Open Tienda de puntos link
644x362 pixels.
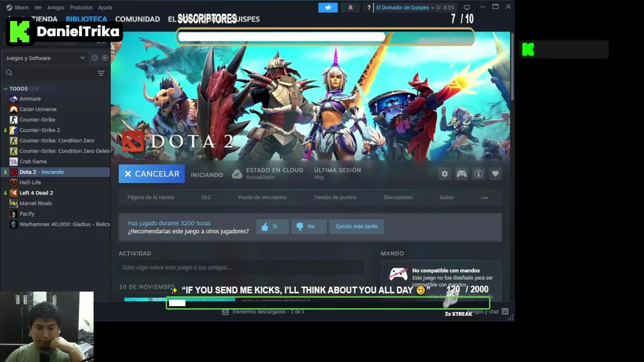click(335, 198)
